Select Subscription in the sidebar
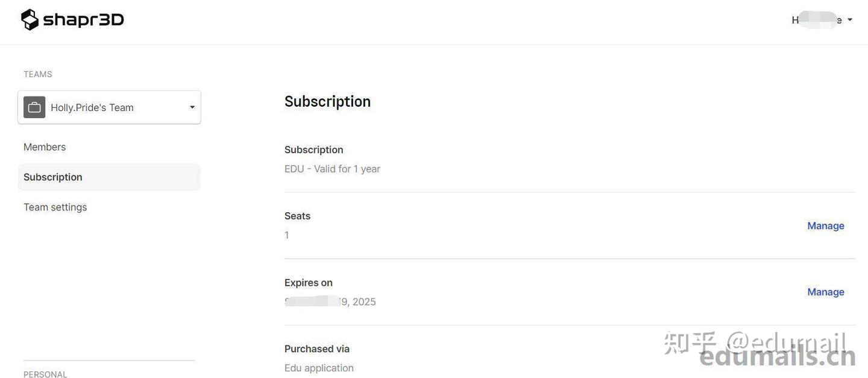Screen dimensions: 868x378 coord(53,177)
